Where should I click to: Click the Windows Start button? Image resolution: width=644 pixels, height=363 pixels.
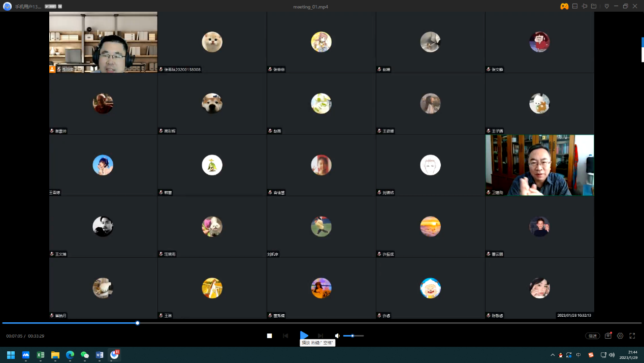pyautogui.click(x=11, y=355)
